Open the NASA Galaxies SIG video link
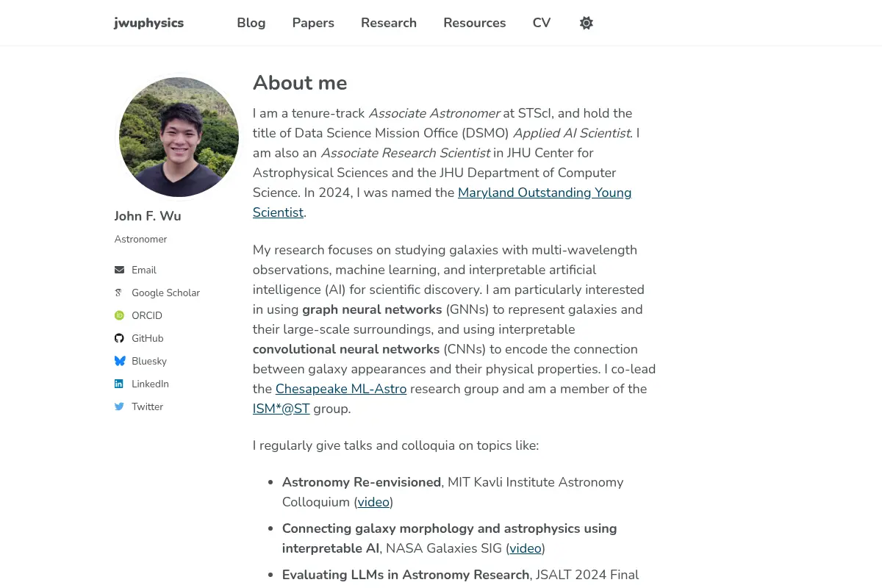 pyautogui.click(x=526, y=548)
